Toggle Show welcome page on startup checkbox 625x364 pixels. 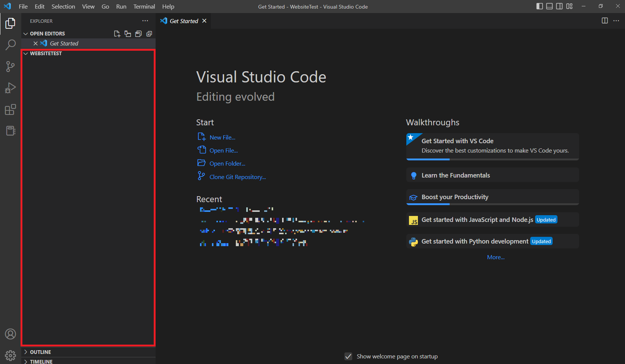coord(348,356)
